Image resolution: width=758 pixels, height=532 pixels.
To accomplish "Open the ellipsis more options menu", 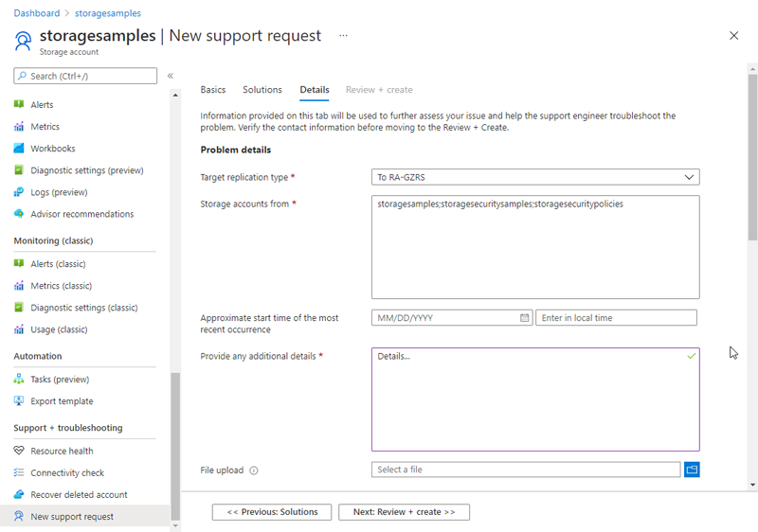I will tap(343, 36).
